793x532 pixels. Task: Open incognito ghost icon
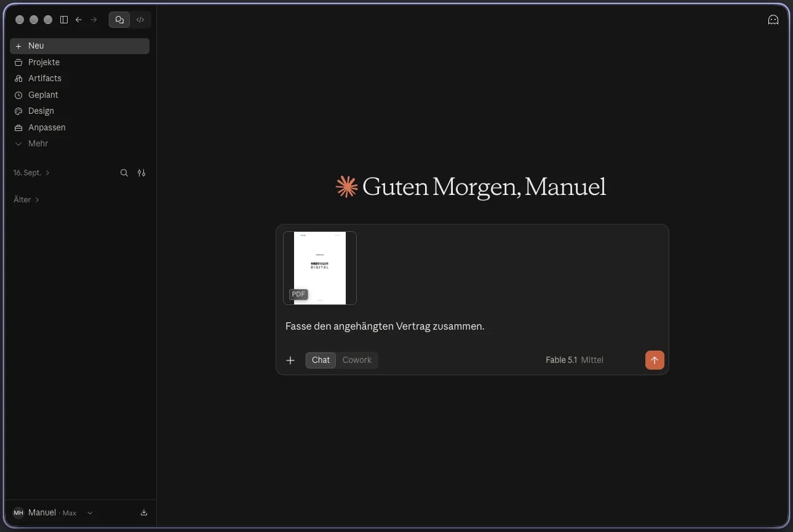[773, 20]
